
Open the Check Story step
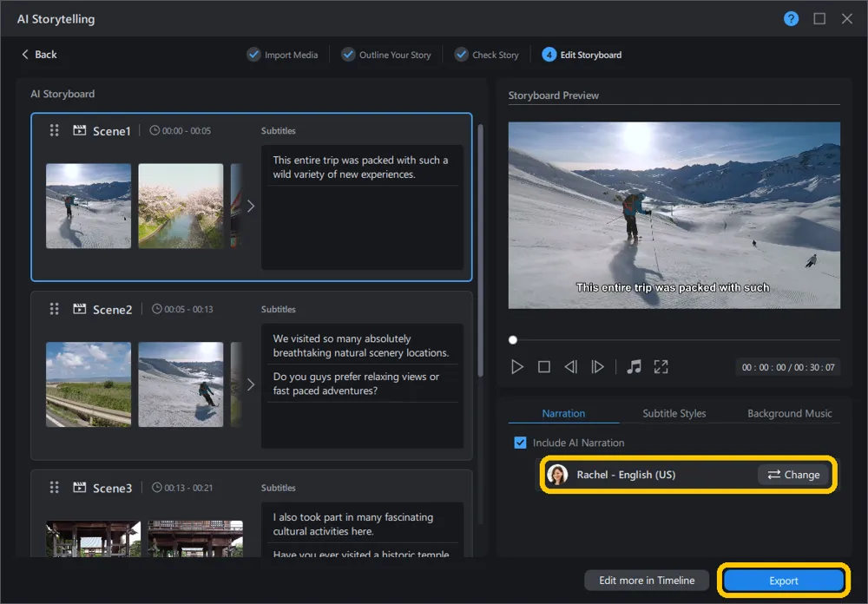(x=487, y=55)
